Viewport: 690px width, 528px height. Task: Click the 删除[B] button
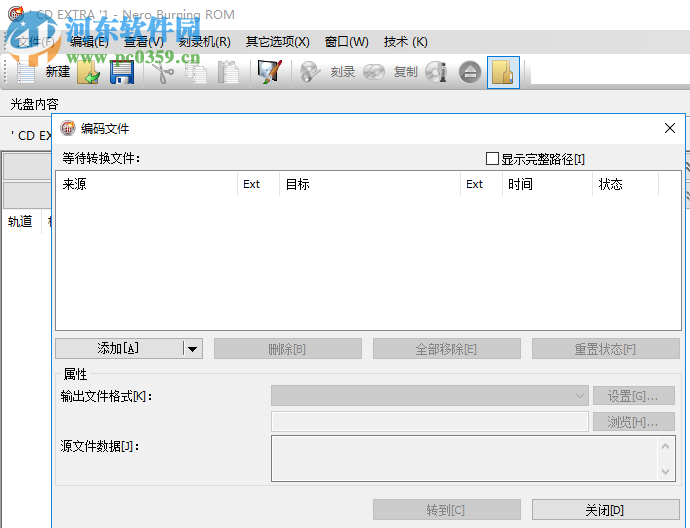(288, 348)
